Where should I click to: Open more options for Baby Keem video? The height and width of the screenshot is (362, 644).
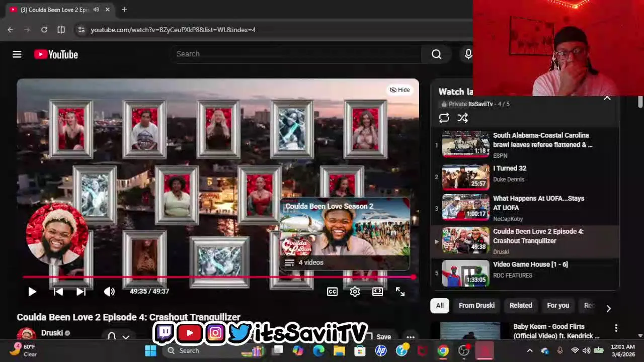tap(616, 328)
